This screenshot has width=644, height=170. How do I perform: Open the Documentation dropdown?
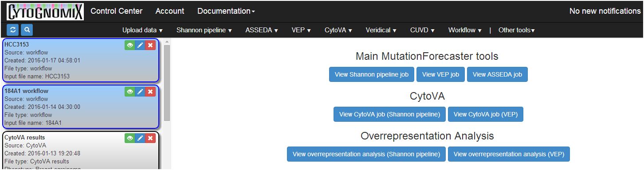coord(226,11)
